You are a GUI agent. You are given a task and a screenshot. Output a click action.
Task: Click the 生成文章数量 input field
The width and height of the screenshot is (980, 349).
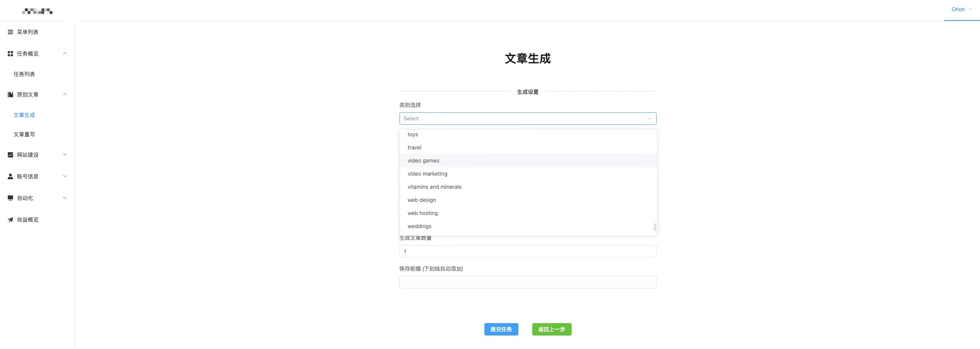click(528, 251)
